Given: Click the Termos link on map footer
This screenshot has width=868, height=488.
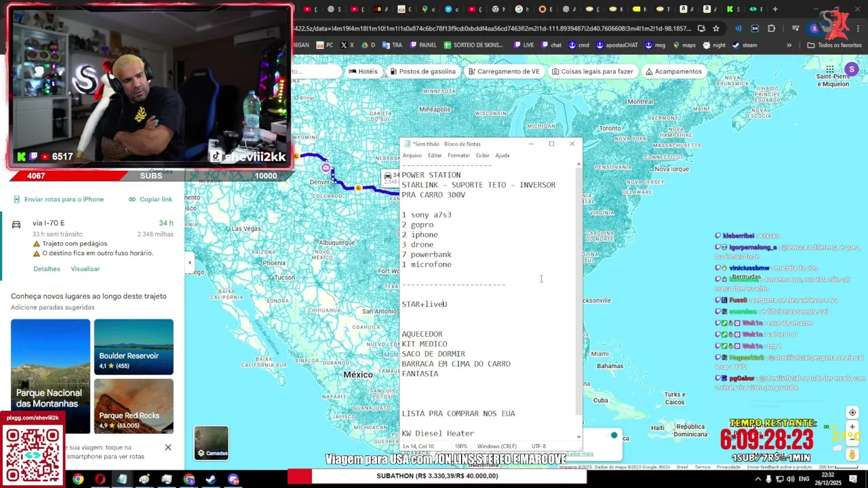Looking at the screenshot, I should tap(702, 467).
